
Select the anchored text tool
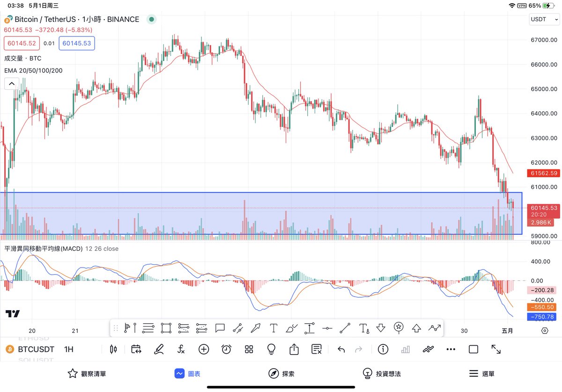point(364,328)
